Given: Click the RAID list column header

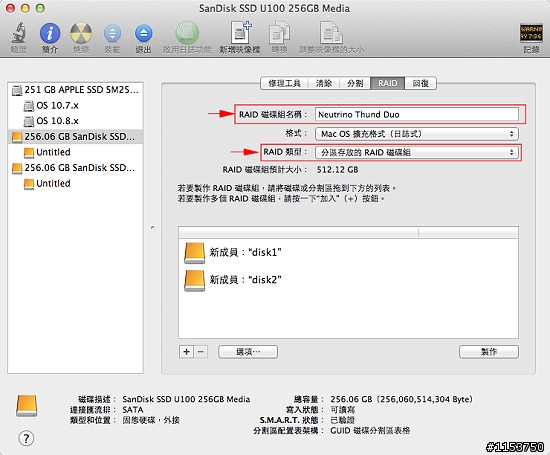Looking at the screenshot, I should click(348, 232).
